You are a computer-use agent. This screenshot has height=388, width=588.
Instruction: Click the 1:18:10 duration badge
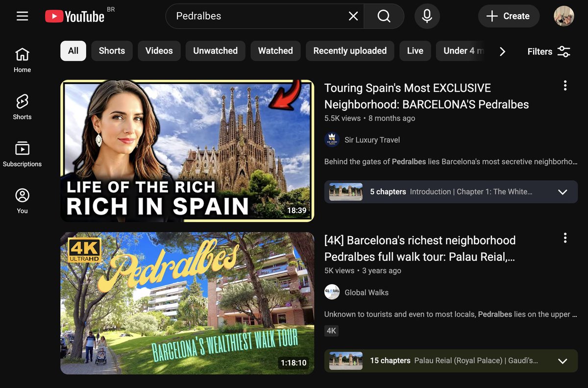coord(294,363)
